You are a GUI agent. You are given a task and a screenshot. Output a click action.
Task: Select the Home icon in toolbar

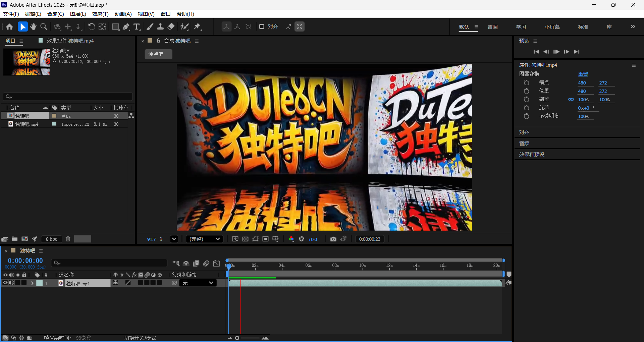9,27
